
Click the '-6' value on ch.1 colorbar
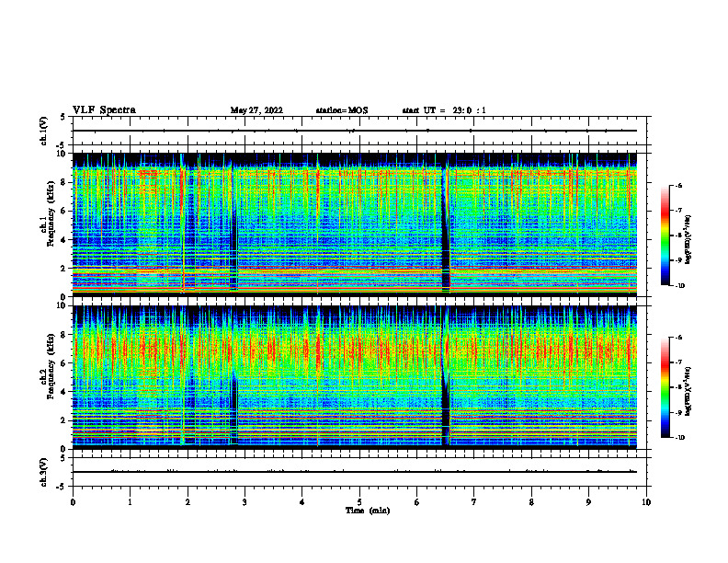tap(678, 185)
